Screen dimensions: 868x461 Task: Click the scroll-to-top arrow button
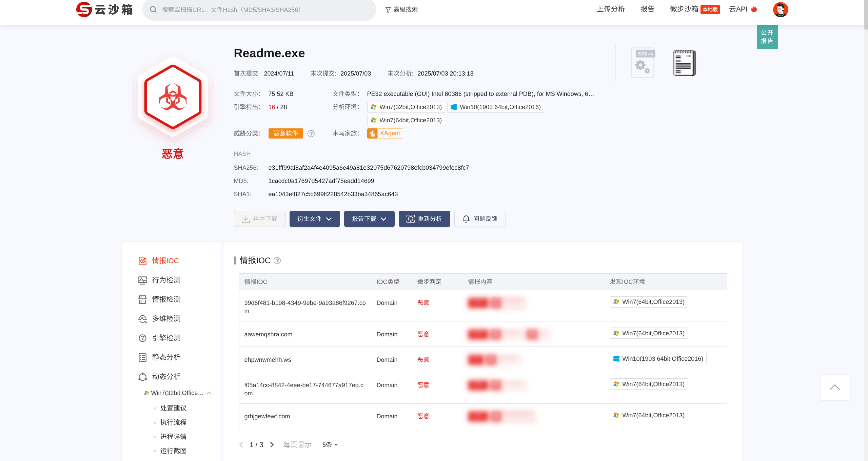click(834, 387)
